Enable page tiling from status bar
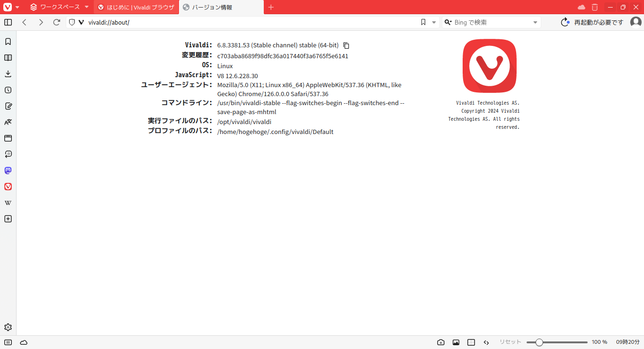The image size is (644, 349). [471, 342]
